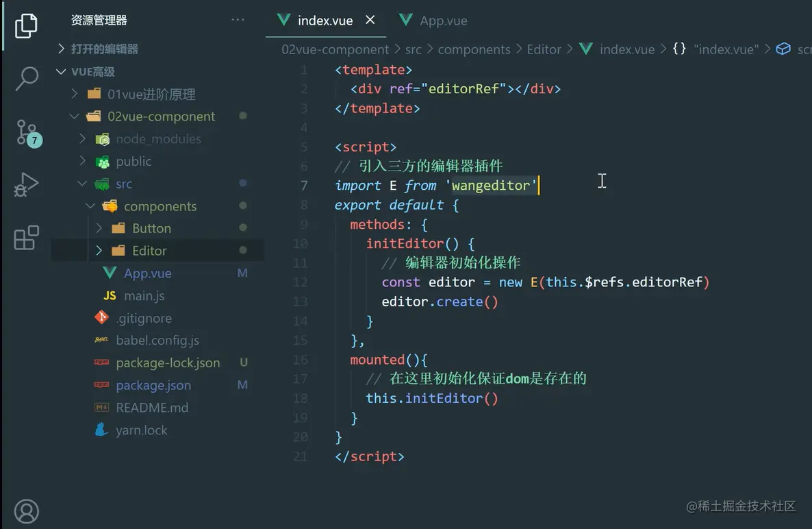This screenshot has width=812, height=529.
Task: Click line number 7 in the gutter
Action: point(304,186)
